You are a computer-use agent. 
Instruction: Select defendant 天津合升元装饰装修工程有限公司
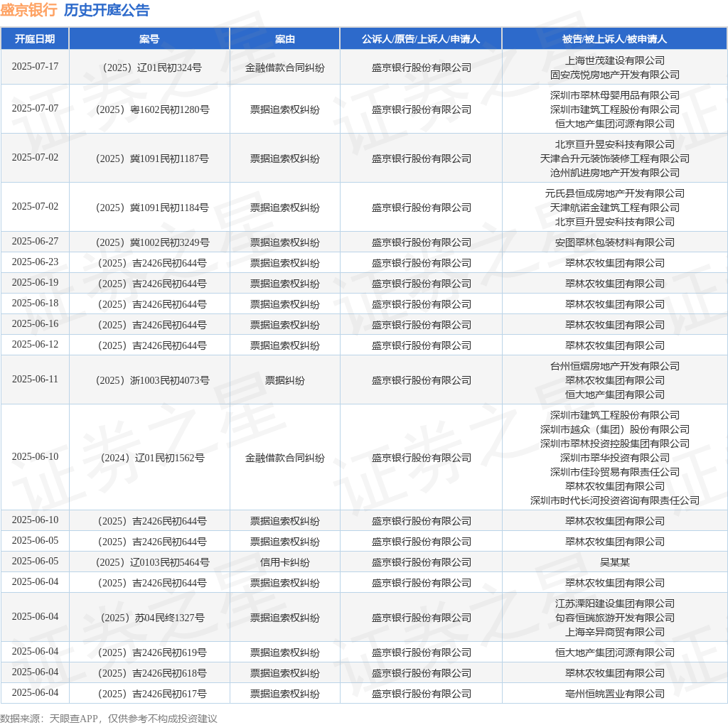coord(614,159)
